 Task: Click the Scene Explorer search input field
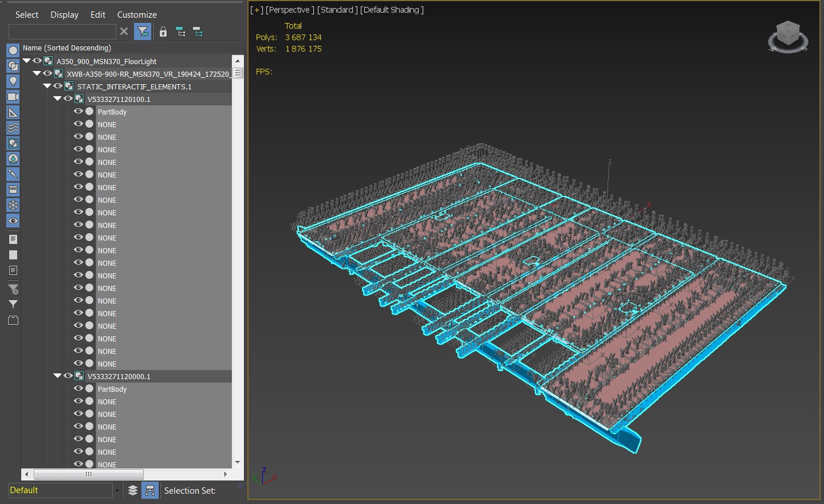[62, 32]
